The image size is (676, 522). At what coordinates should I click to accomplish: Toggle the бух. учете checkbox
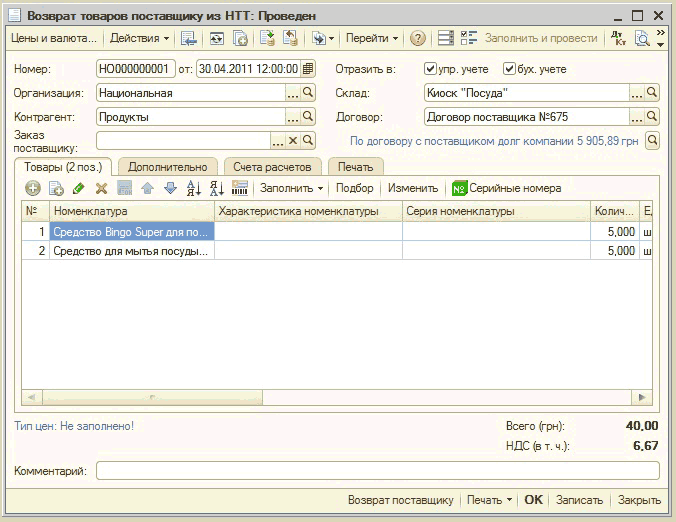(510, 69)
